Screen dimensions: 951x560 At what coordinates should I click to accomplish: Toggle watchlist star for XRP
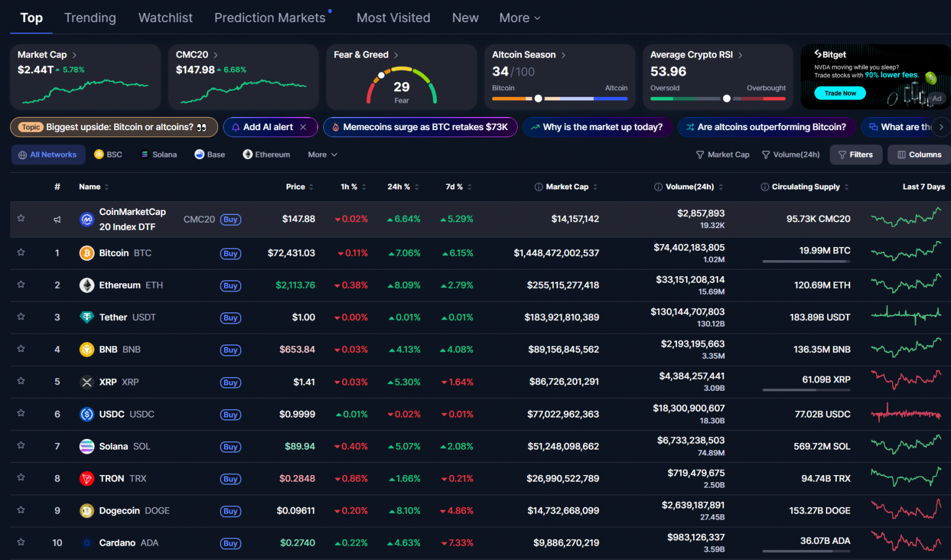pyautogui.click(x=21, y=381)
